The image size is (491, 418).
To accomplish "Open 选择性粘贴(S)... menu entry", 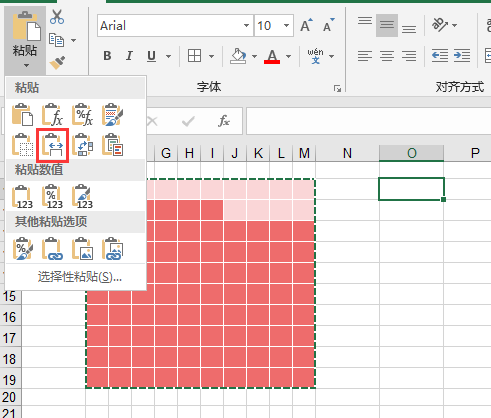I will click(x=80, y=277).
